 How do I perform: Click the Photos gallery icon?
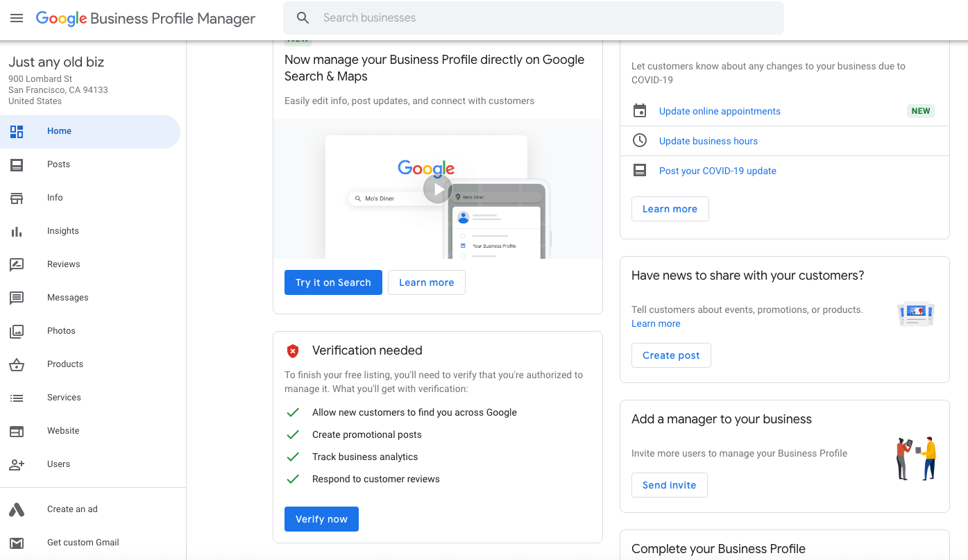tap(17, 331)
